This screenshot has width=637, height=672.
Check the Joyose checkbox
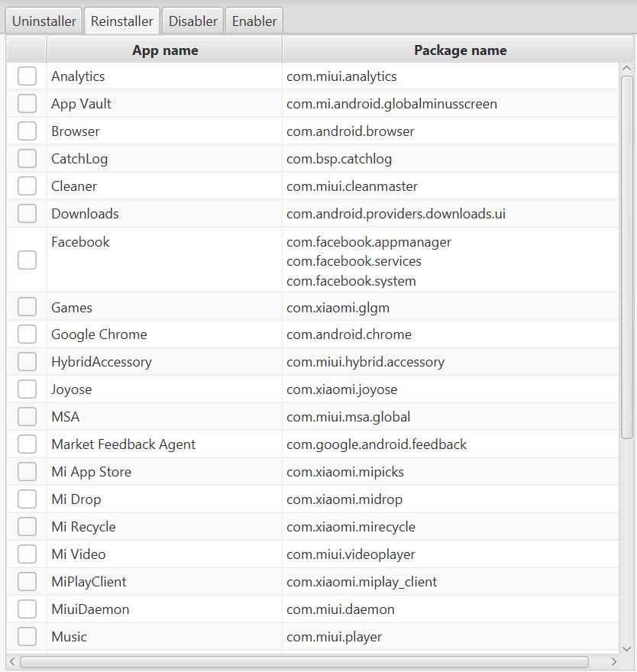tap(27, 389)
